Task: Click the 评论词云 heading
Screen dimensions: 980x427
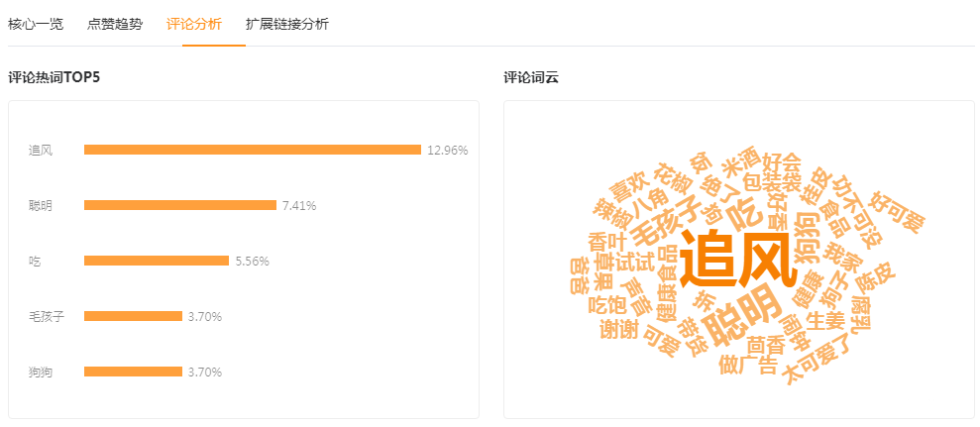Action: click(531, 78)
